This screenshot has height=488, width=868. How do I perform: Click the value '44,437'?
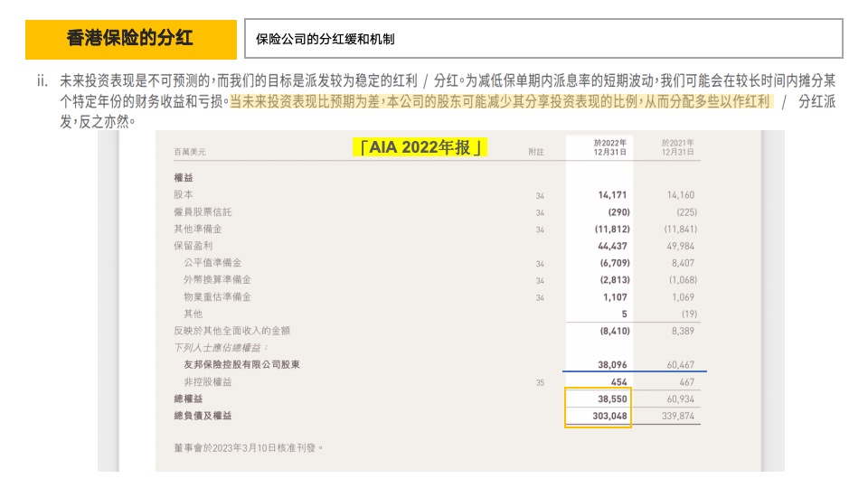click(x=612, y=246)
